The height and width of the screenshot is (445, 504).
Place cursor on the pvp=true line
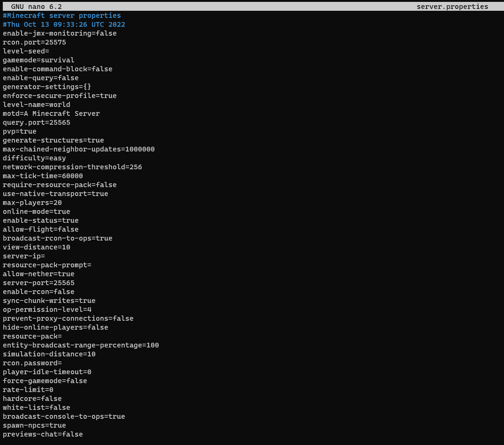coord(19,131)
